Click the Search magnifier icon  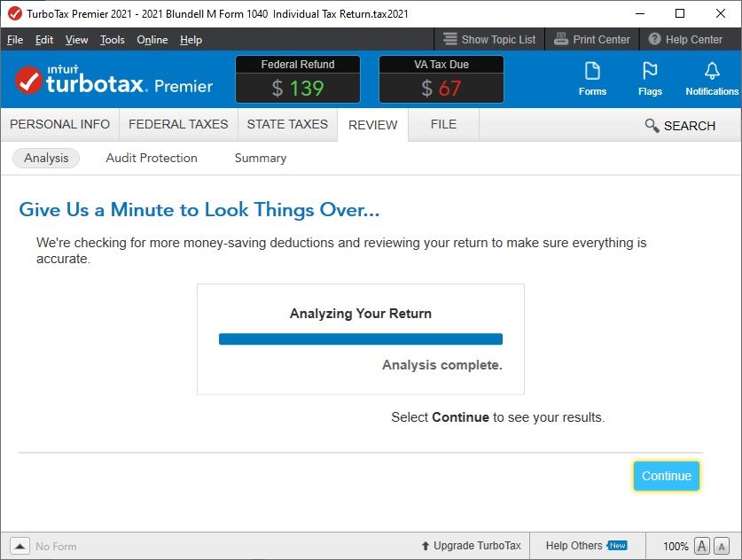652,125
